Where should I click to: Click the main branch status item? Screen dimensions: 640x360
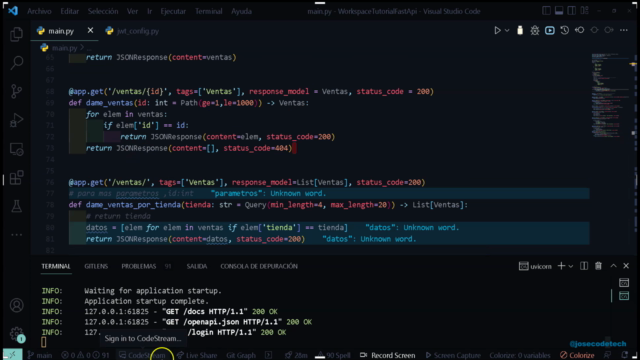[x=40, y=355]
